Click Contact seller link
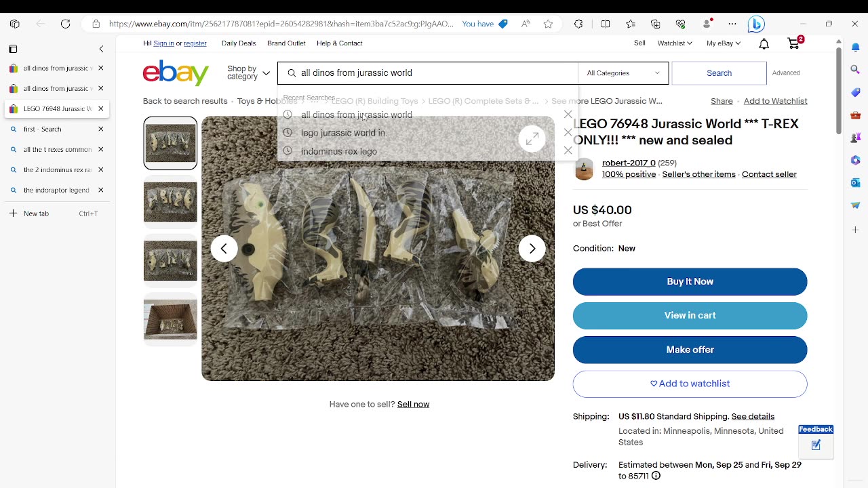The image size is (868, 488). 769,174
